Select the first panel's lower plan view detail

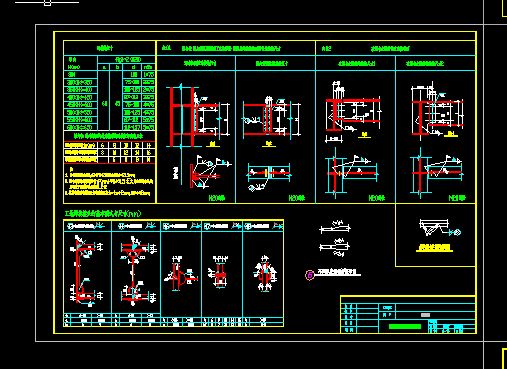pos(202,172)
